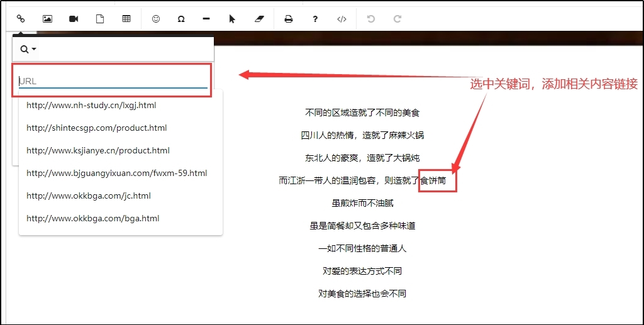Viewport: 644px width, 325px height.
Task: Click the select all cursor icon
Action: tap(232, 19)
